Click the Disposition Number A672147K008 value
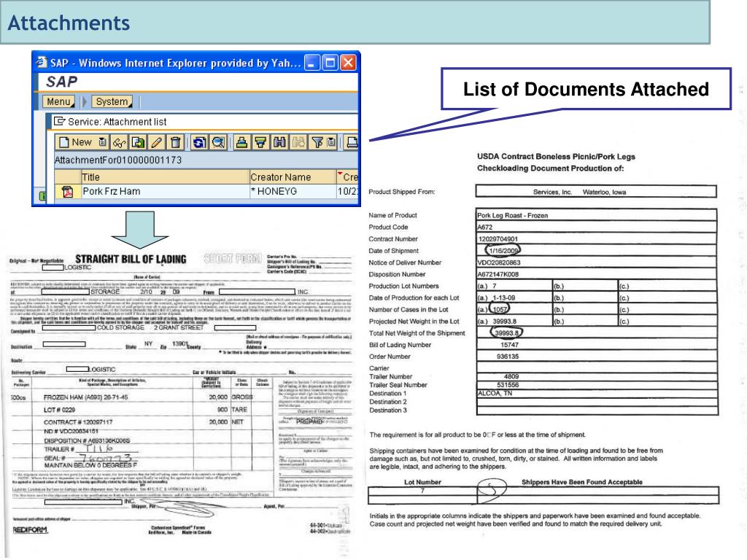 pos(498,274)
